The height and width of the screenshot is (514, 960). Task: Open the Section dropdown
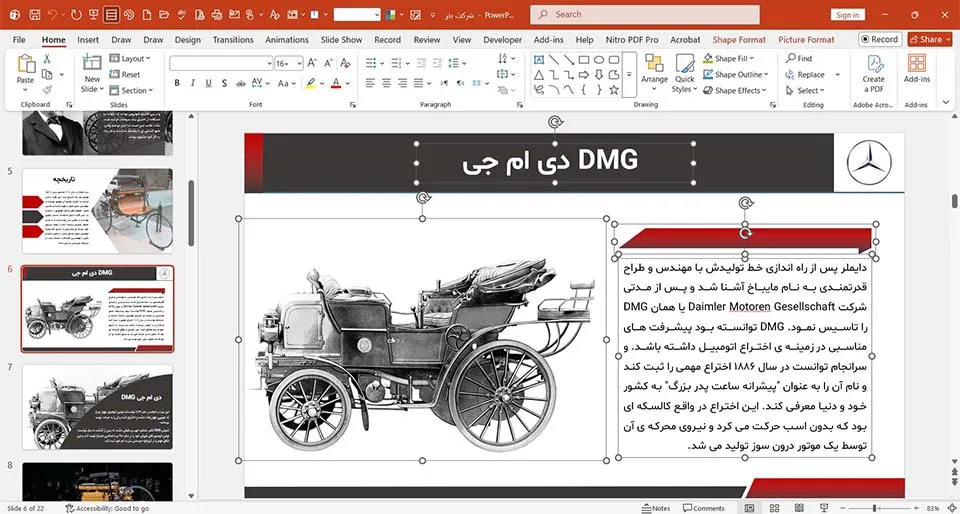pyautogui.click(x=131, y=91)
